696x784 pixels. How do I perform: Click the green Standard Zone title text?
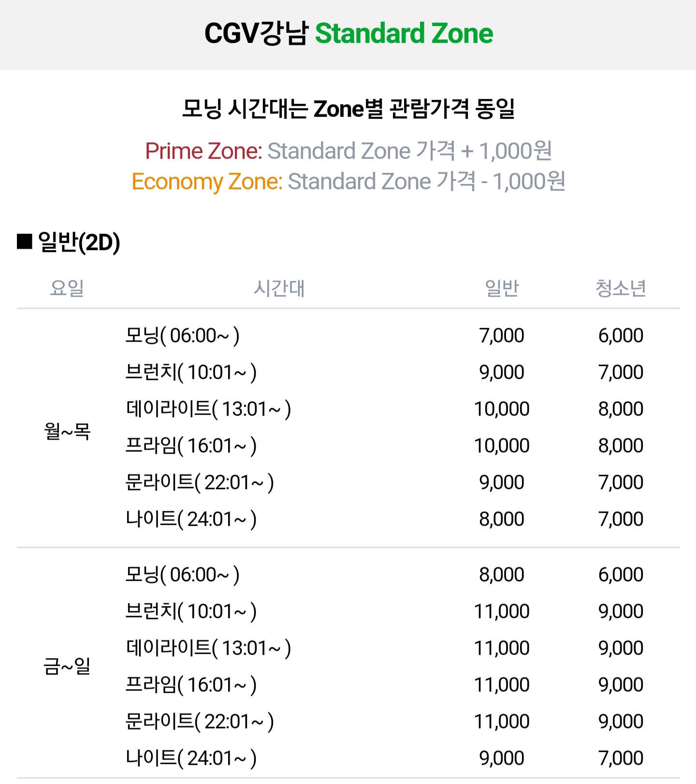(x=404, y=34)
